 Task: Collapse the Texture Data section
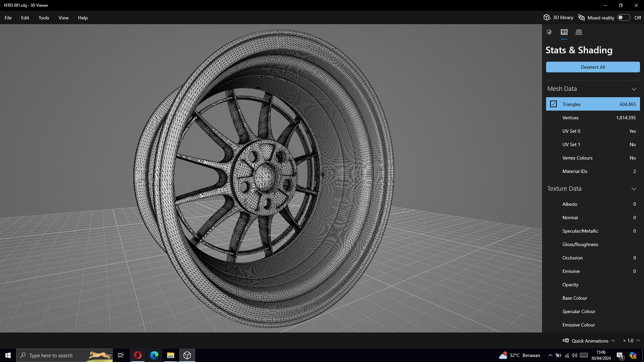point(634,189)
